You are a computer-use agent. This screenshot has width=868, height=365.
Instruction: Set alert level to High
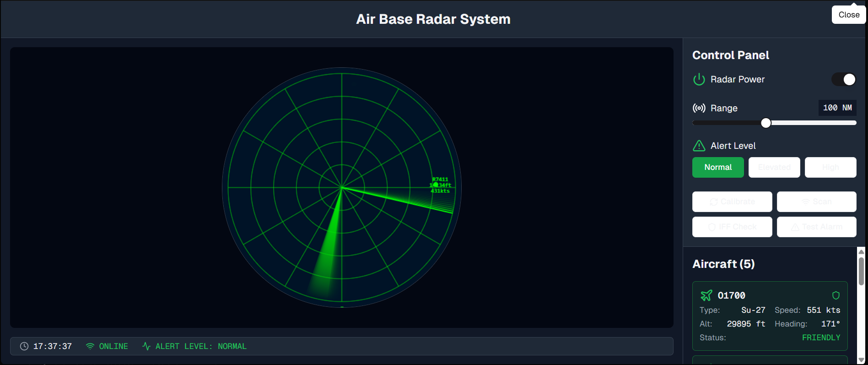coord(830,167)
